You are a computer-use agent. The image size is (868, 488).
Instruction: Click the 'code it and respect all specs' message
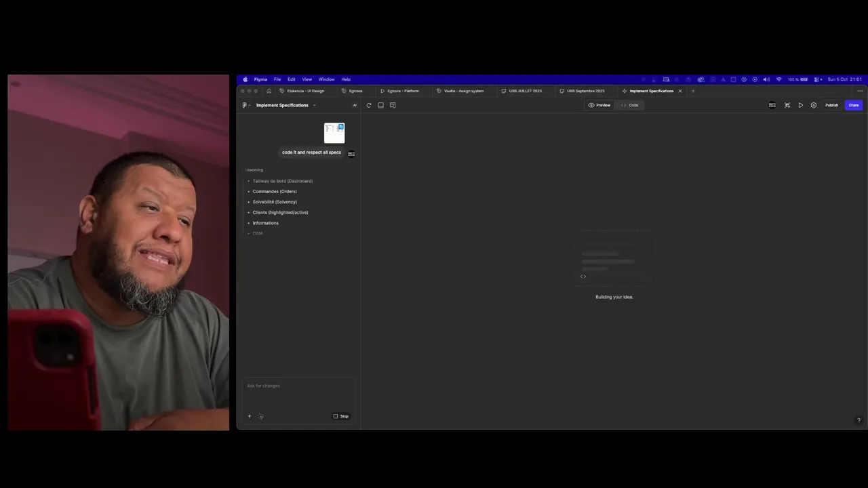coord(311,152)
